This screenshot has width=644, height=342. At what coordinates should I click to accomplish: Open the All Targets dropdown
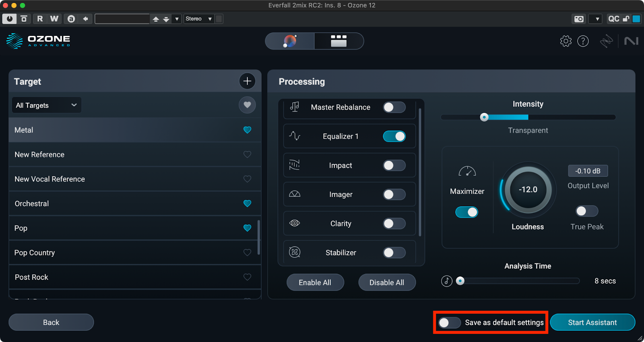pyautogui.click(x=46, y=105)
